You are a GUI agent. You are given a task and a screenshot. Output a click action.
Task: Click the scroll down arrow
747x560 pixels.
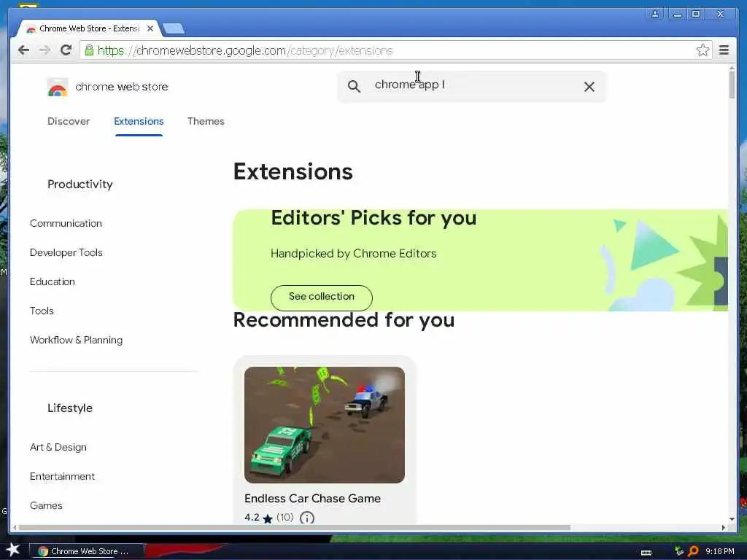tap(732, 519)
